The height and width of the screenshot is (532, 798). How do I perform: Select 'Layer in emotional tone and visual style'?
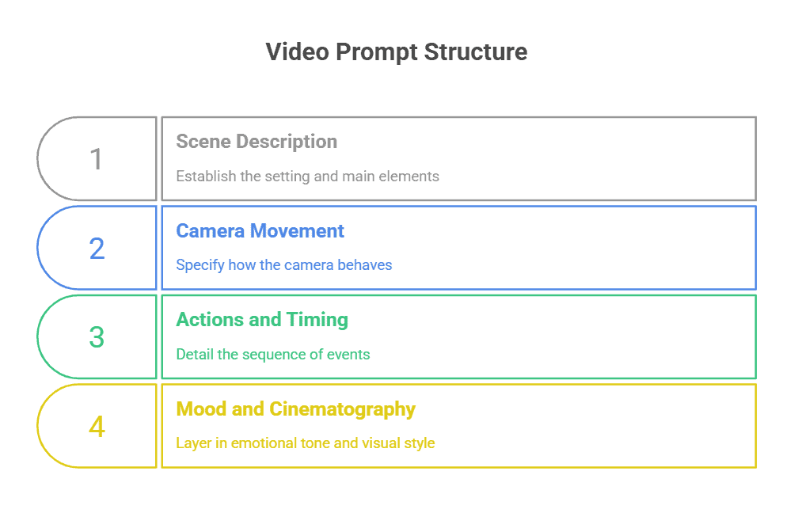tap(305, 443)
